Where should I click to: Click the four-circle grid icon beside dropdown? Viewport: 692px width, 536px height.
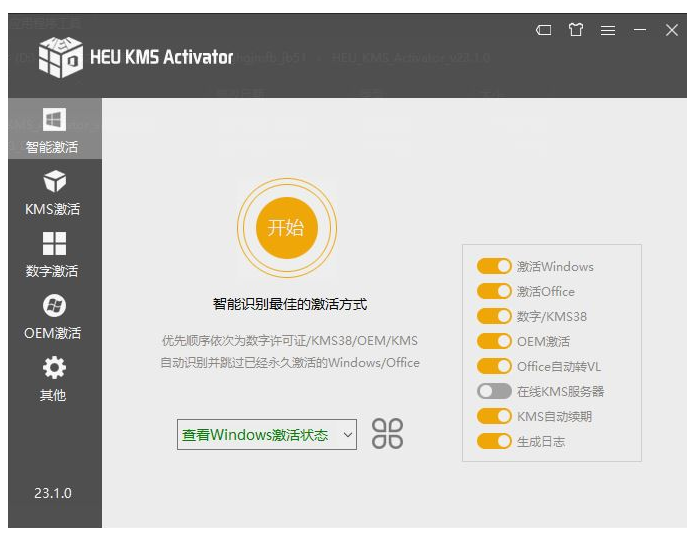(387, 434)
